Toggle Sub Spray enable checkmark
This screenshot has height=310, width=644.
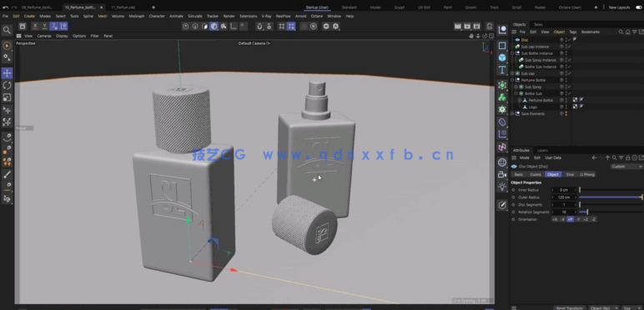tap(570, 87)
